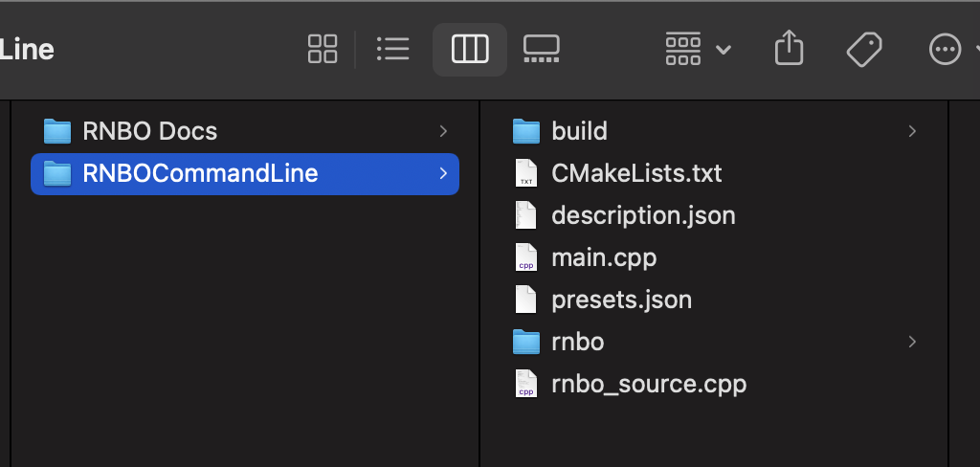Click the Share toolbar icon
980x467 pixels.
tap(789, 48)
